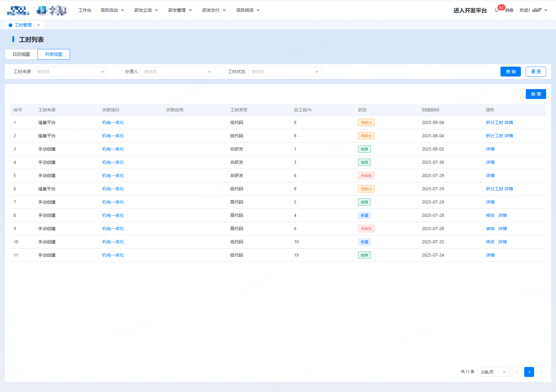This screenshot has width=556, height=392.
Task: Close the 工时管理 tab
Action: click(39, 25)
